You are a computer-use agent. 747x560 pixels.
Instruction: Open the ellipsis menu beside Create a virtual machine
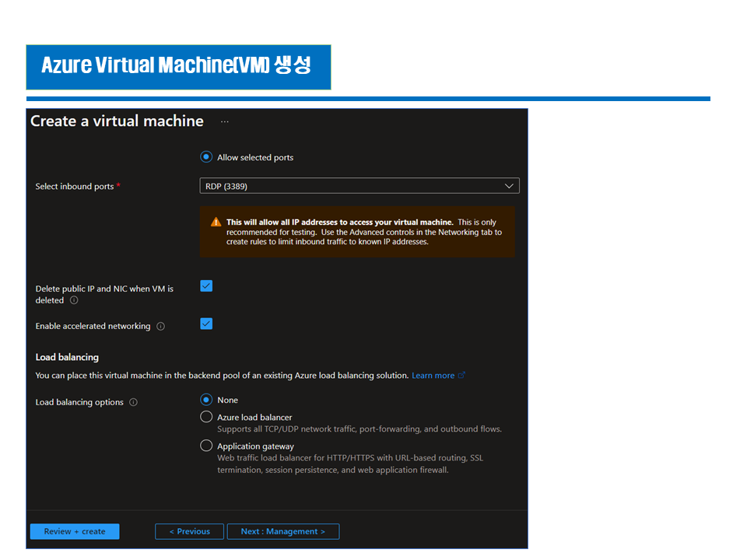pyautogui.click(x=224, y=122)
